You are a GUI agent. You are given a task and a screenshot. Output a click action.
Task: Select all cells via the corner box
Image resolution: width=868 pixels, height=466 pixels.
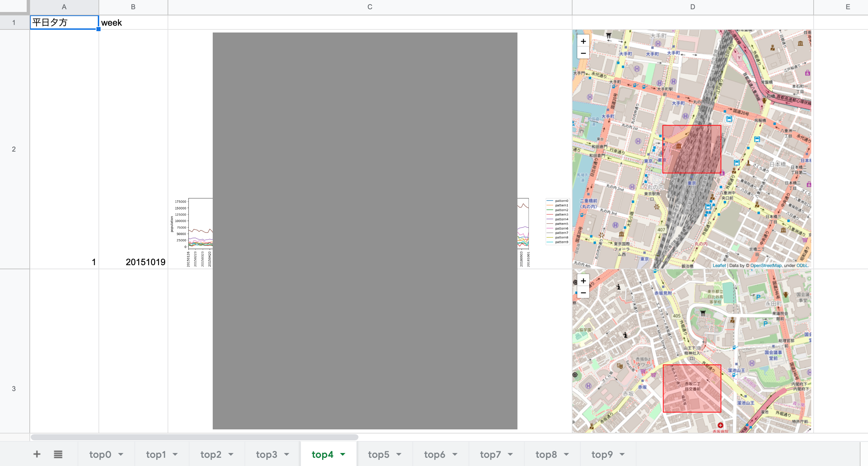pyautogui.click(x=14, y=7)
